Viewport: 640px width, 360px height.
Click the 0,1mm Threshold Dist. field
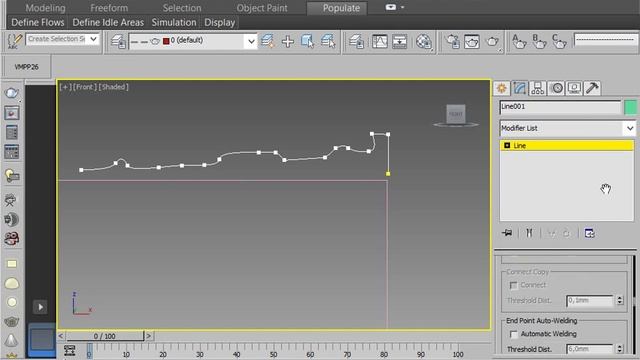[590, 301]
